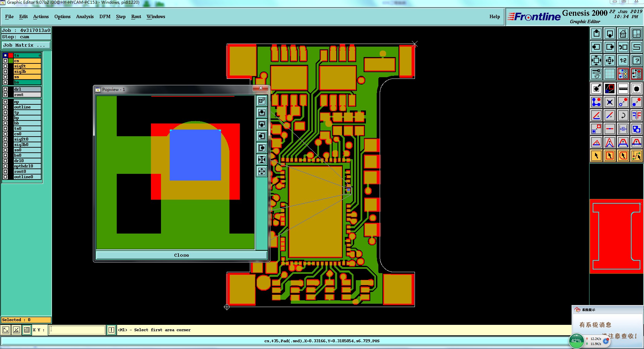
Task: Click the X Y coordinate input field
Action: (77, 330)
